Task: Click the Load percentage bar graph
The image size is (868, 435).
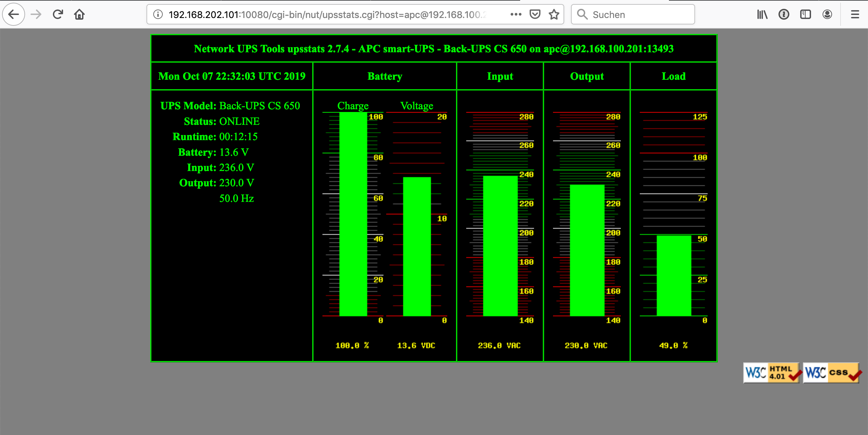Action: coord(674,276)
